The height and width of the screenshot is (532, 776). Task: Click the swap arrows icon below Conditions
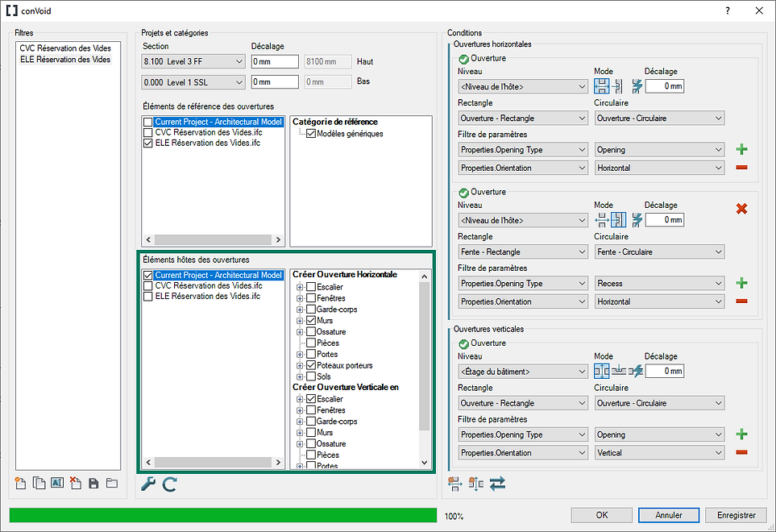click(497, 484)
